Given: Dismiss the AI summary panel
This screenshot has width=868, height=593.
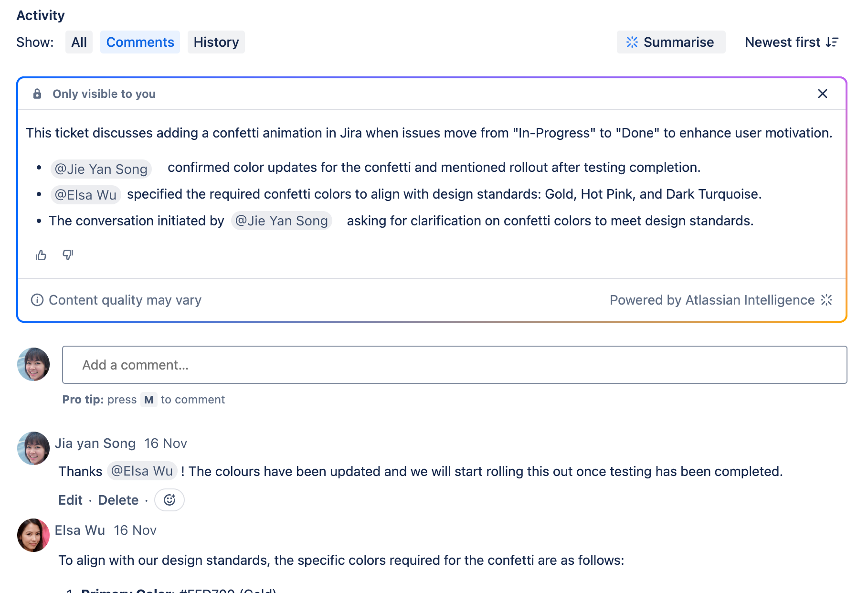Looking at the screenshot, I should (823, 94).
